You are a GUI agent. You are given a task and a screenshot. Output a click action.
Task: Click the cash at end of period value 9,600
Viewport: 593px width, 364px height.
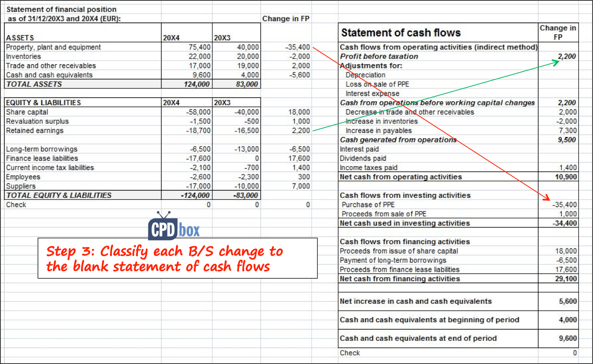tap(568, 338)
